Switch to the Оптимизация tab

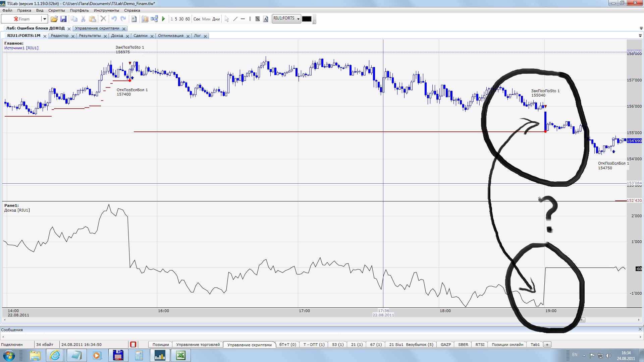170,36
